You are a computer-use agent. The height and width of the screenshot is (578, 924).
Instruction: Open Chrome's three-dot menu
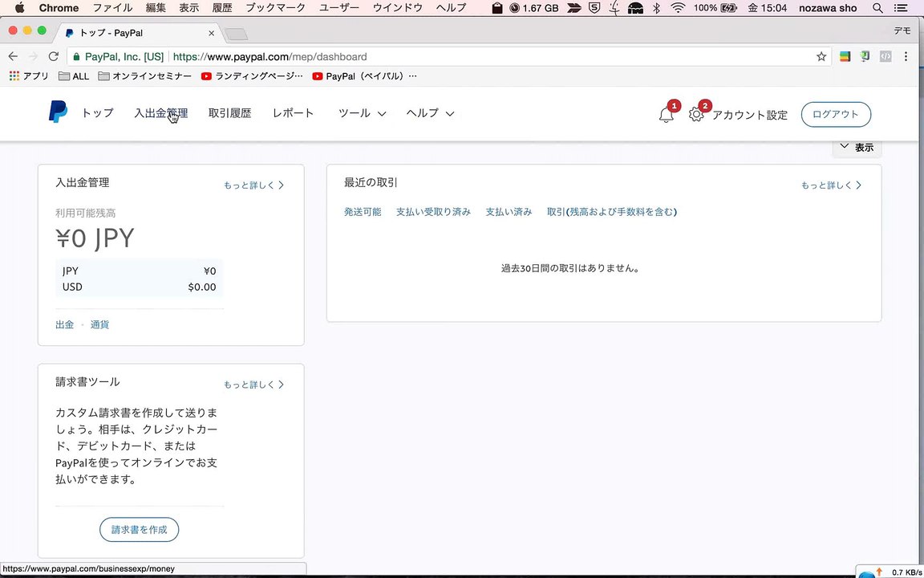point(906,57)
